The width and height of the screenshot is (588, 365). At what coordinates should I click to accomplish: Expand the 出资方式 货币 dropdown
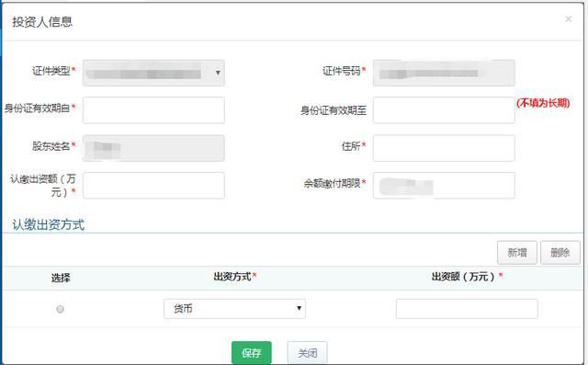tap(235, 309)
